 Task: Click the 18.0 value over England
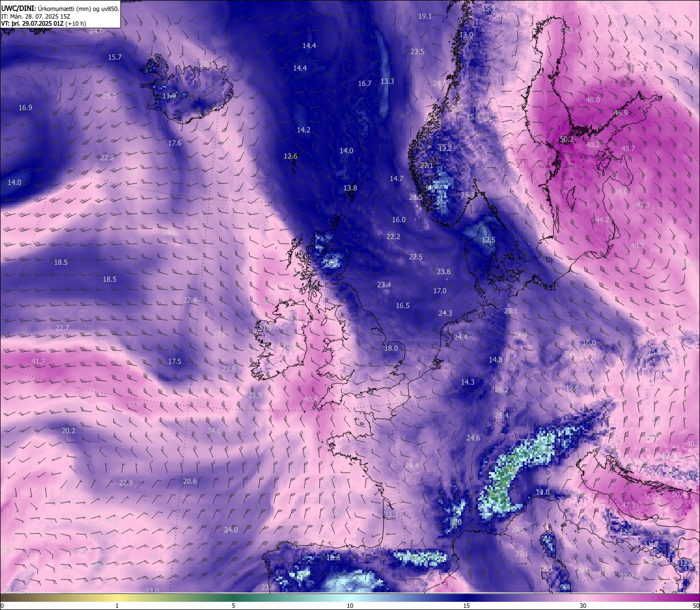[391, 348]
